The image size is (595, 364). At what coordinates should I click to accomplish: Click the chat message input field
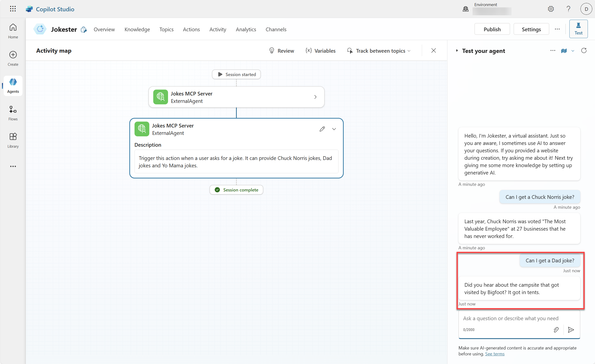(510, 318)
